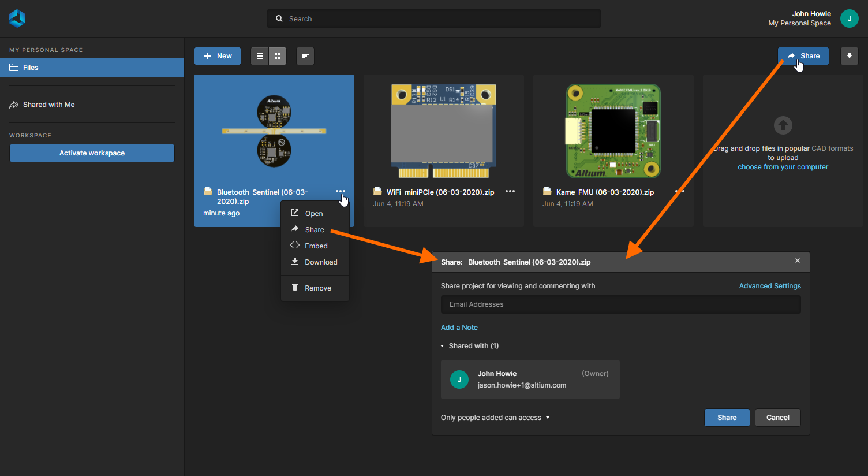Image resolution: width=868 pixels, height=476 pixels.
Task: Go to Shared with Me
Action: pos(48,105)
